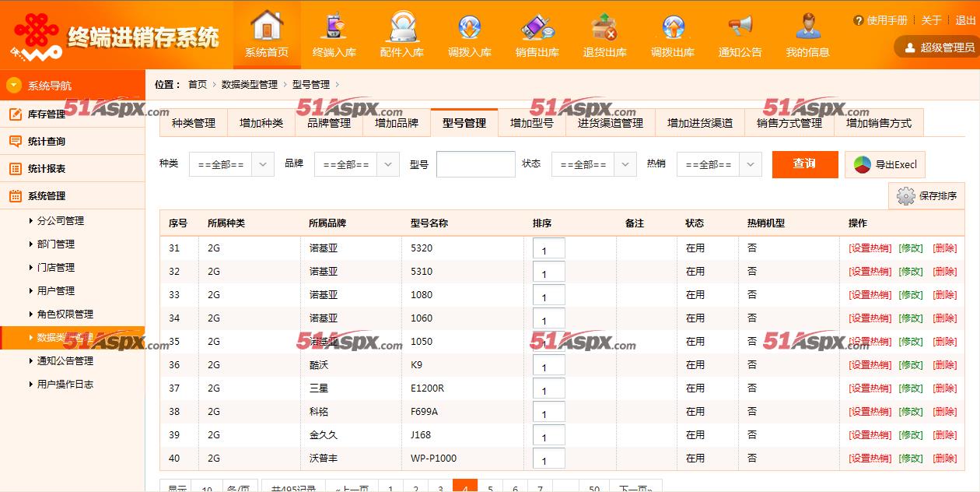Open the 状态 dropdown filter
Viewport: 980px width, 492px height.
pos(593,164)
